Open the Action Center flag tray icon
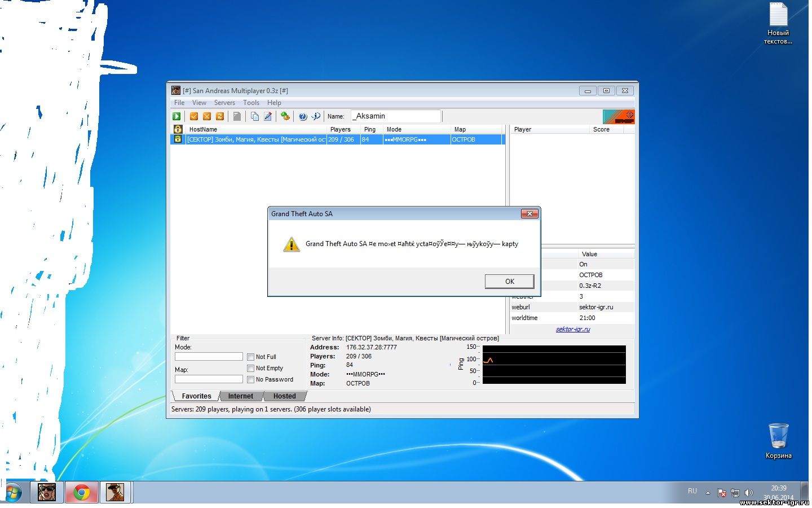Viewport: 812px width, 508px height. pyautogui.click(x=722, y=493)
